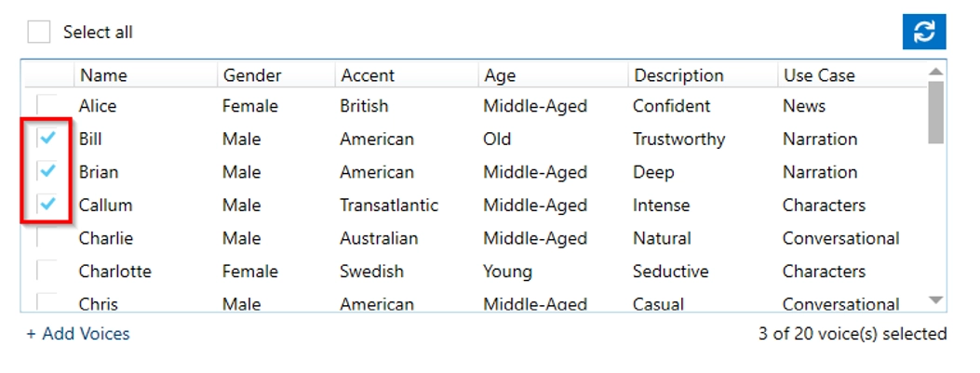Click the Accent column header

pyautogui.click(x=407, y=75)
